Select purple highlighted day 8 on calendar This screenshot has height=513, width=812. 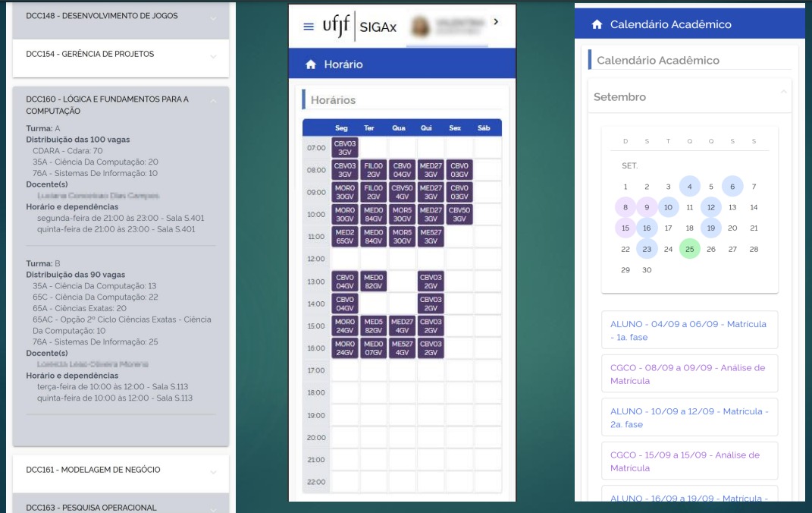pyautogui.click(x=625, y=207)
